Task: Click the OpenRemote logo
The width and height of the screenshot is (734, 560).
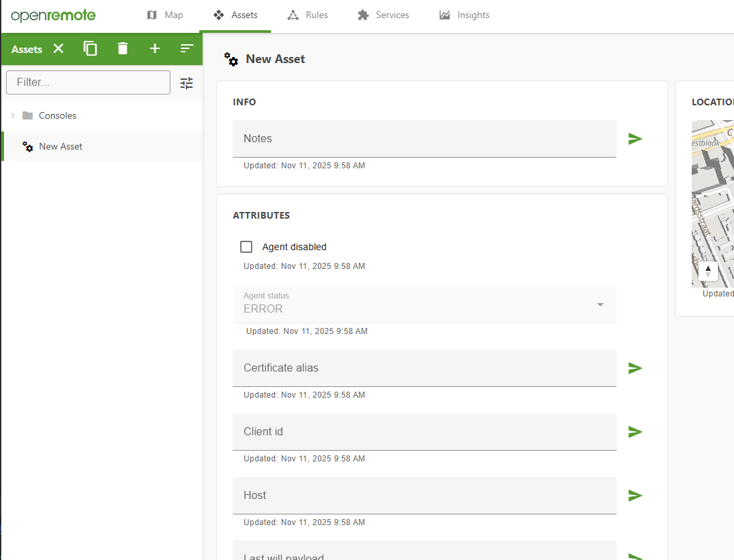Action: point(53,15)
